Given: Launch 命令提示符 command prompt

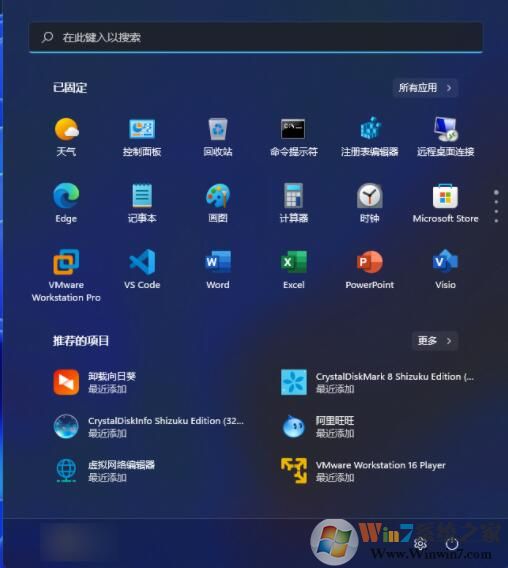Looking at the screenshot, I should point(293,137).
